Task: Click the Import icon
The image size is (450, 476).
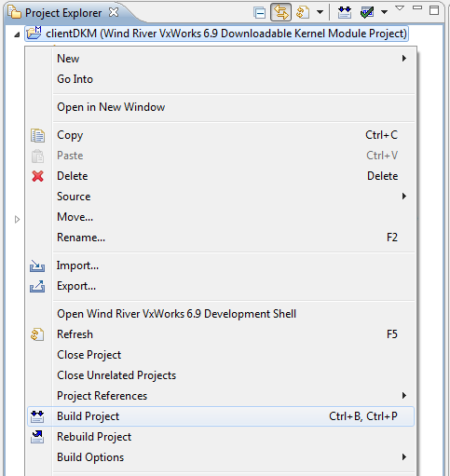Action: click(37, 266)
